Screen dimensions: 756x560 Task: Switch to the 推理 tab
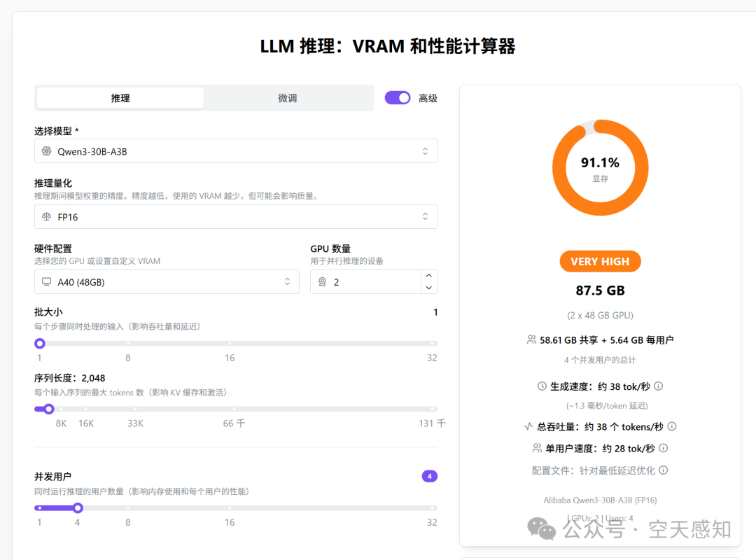coord(120,98)
